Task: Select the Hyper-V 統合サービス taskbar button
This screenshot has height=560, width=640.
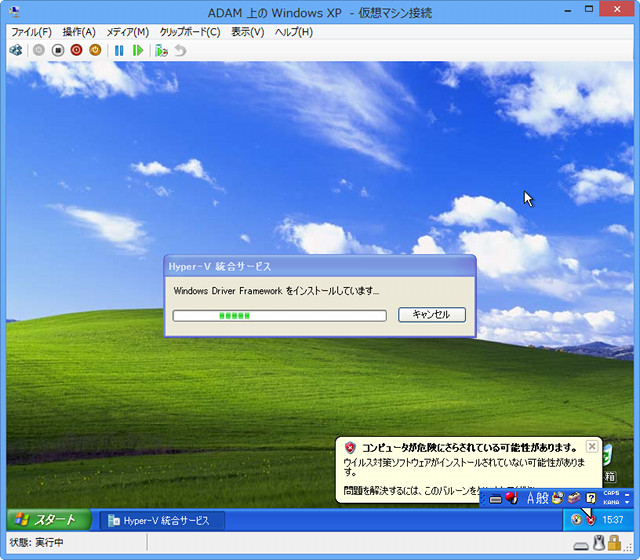Action: pos(162,520)
